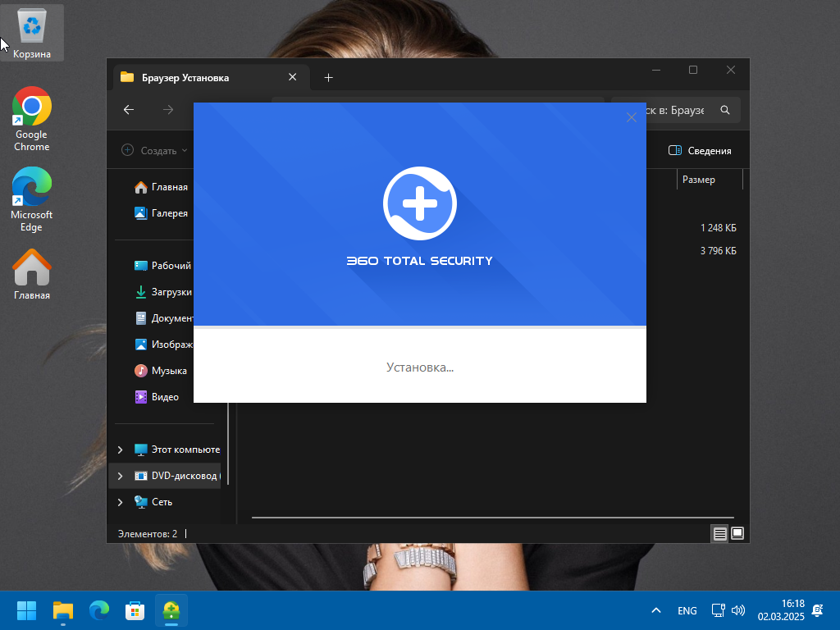Close the 360 Total Security installer dialog
This screenshot has height=630, width=840.
(632, 117)
